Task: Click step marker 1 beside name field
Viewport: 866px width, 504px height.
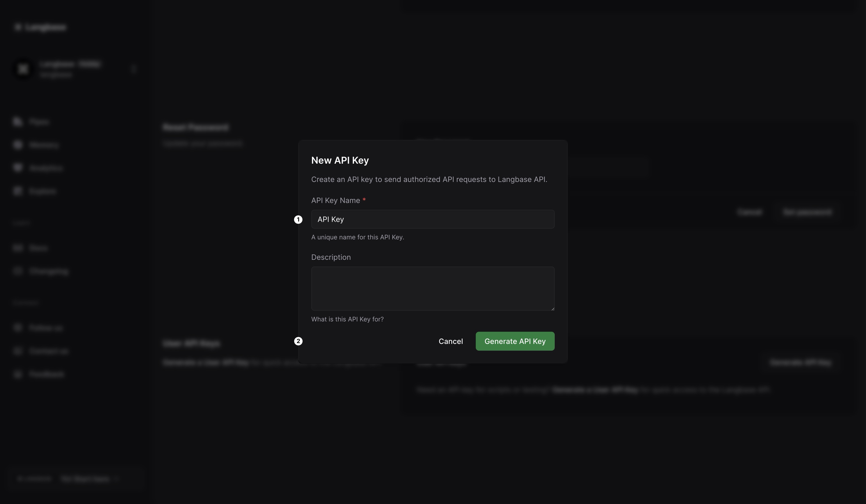Action: (x=298, y=219)
